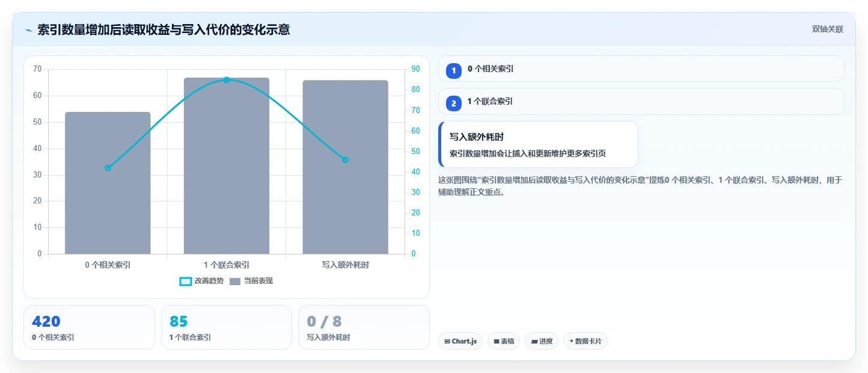Click the blue number 1 badge
Image resolution: width=868 pixels, height=373 pixels.
click(454, 70)
